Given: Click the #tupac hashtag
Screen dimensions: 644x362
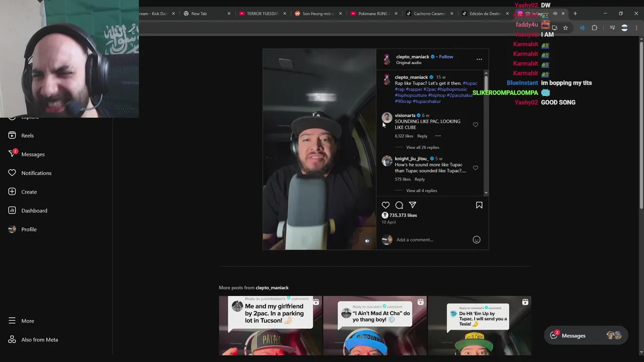Looking at the screenshot, I should pos(470,83).
